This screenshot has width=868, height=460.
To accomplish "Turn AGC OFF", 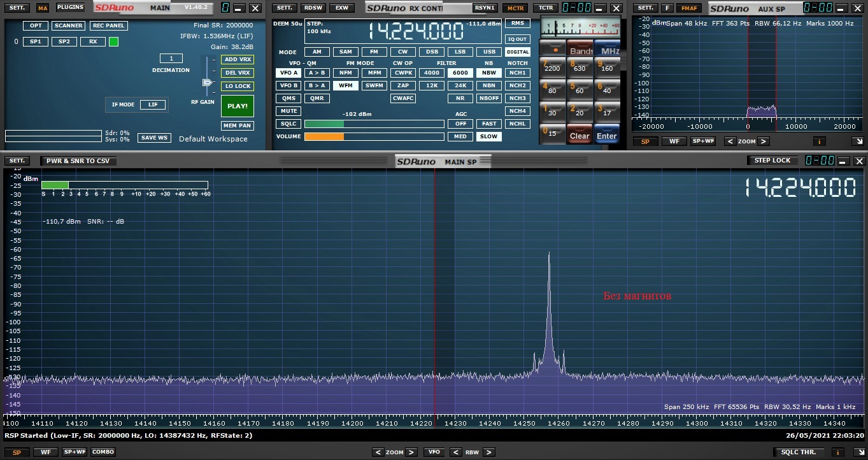I will click(x=460, y=124).
